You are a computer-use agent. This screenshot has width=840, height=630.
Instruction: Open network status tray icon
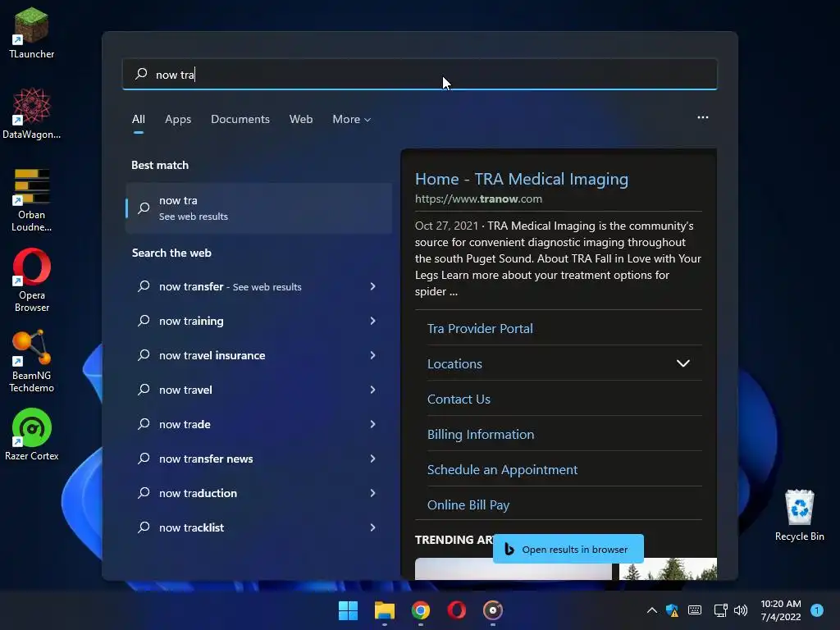click(720, 610)
